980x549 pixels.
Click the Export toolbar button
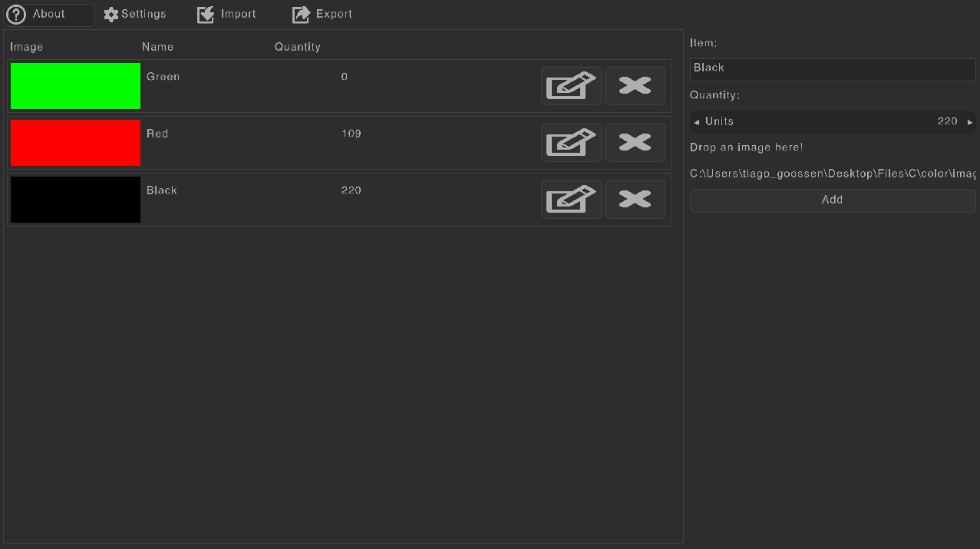(x=322, y=15)
